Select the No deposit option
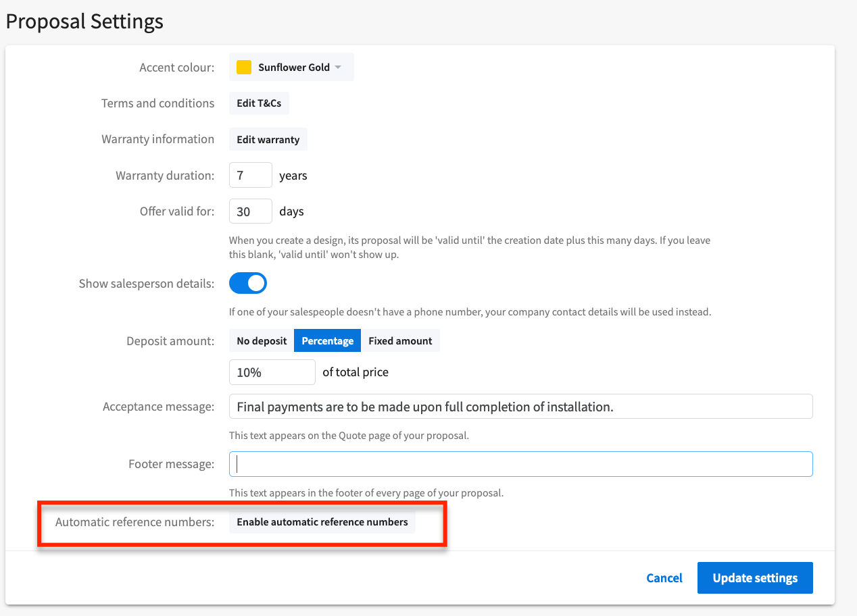Viewport: 857px width, 616px height. [262, 341]
